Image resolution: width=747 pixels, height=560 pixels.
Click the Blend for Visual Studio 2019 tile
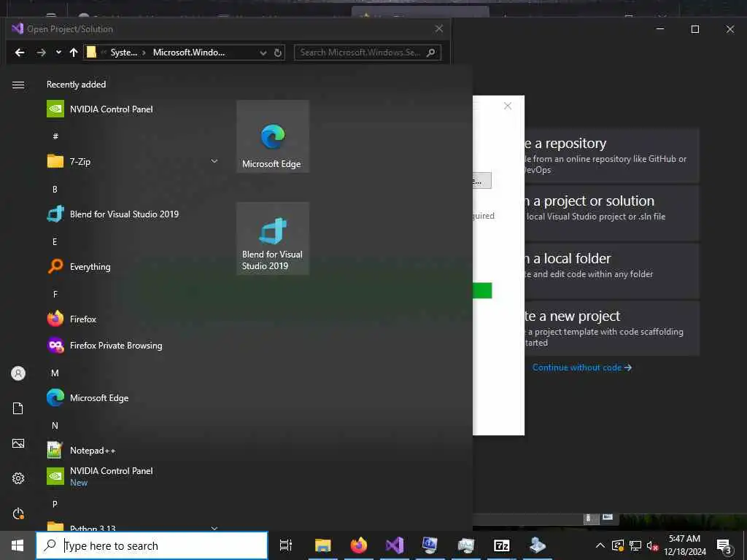(273, 238)
